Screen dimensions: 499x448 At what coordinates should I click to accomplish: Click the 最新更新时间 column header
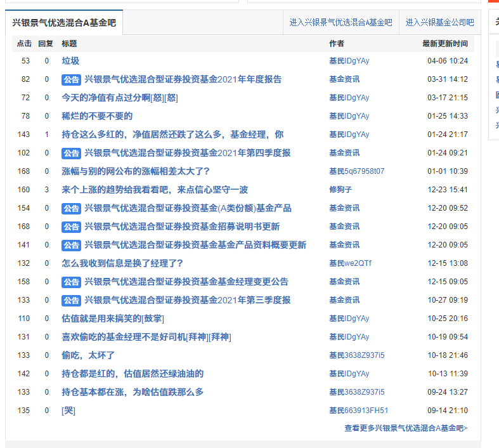pos(445,44)
